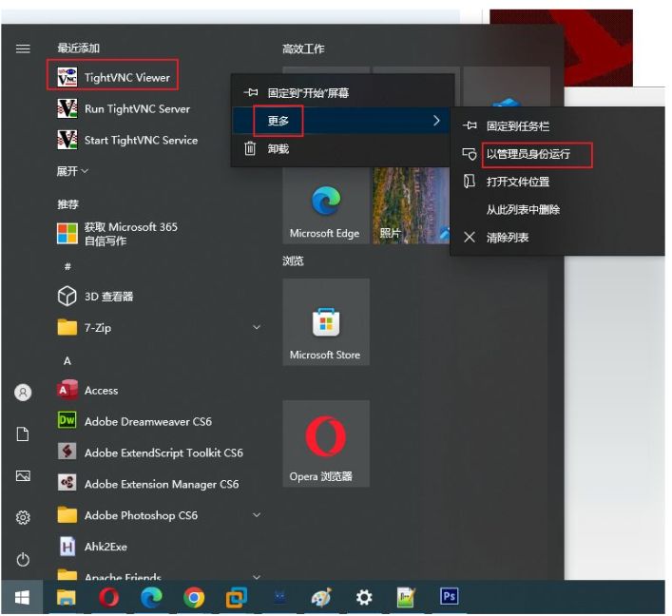Expand the 7-Zip folder chevron

tap(257, 328)
